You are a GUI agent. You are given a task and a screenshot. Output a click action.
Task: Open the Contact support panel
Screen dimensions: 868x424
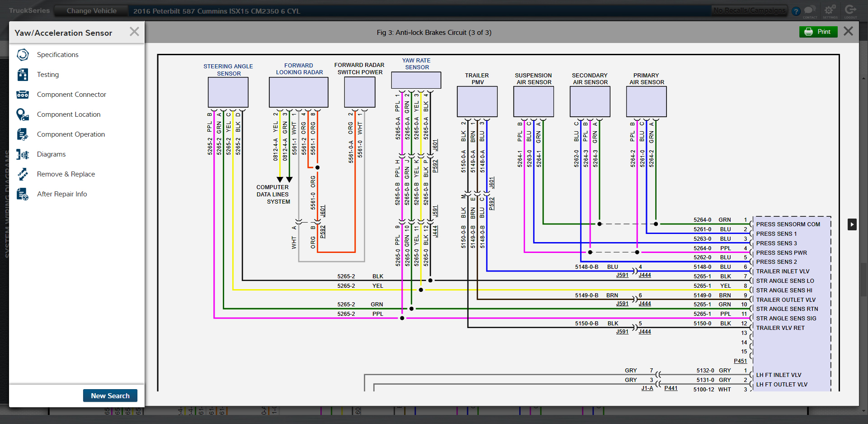point(810,10)
